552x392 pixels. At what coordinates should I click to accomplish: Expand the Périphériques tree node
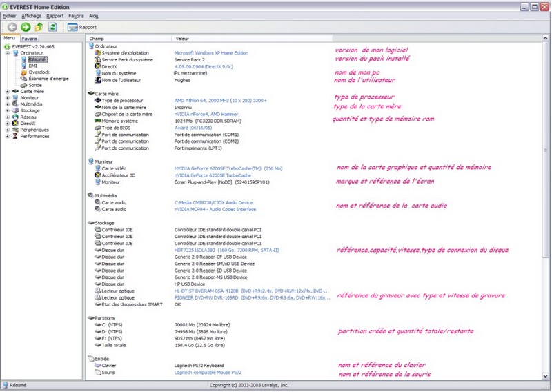tap(8, 130)
